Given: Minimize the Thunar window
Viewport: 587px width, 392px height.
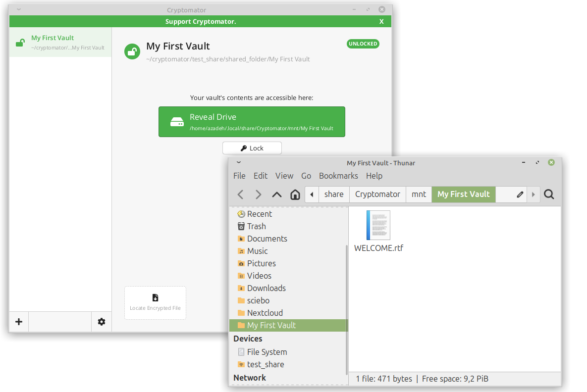Looking at the screenshot, I should [524, 162].
